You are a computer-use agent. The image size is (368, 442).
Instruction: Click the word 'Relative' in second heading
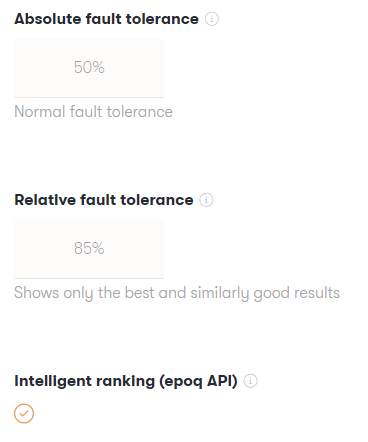(x=45, y=200)
